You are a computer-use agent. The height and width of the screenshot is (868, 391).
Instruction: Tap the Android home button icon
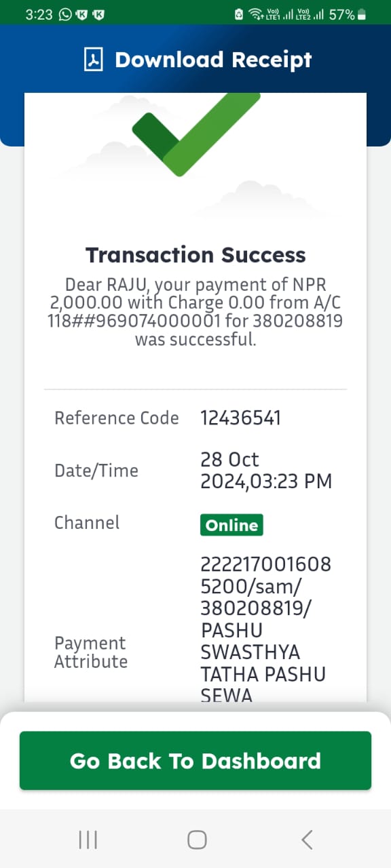pyautogui.click(x=197, y=840)
